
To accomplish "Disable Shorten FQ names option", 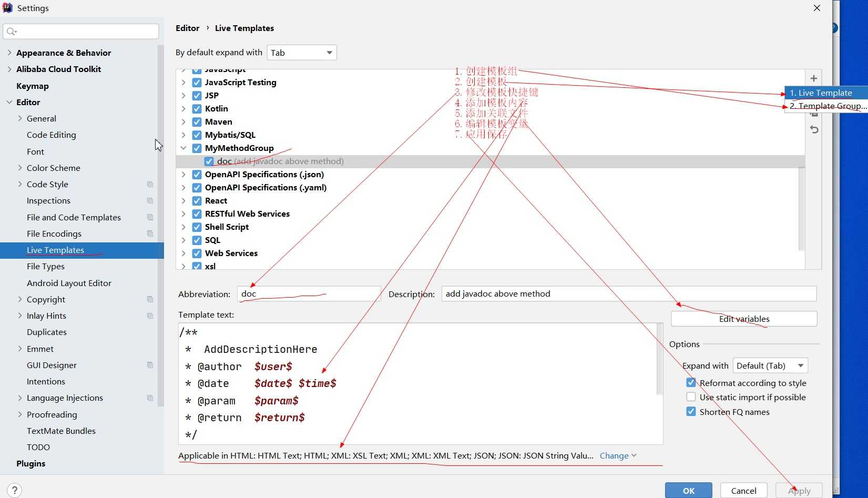I will [691, 412].
